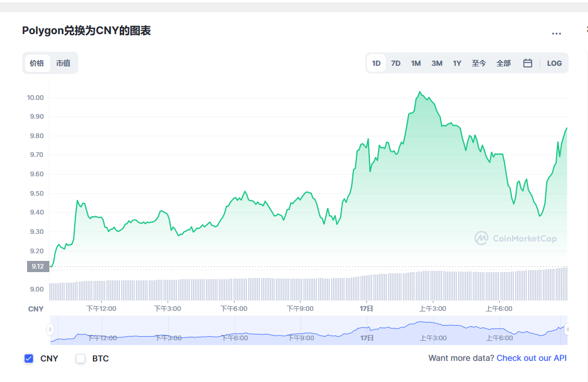Viewport: 588px width, 382px height.
Task: Click the 9.00 y-axis price label
Action: pyautogui.click(x=36, y=289)
